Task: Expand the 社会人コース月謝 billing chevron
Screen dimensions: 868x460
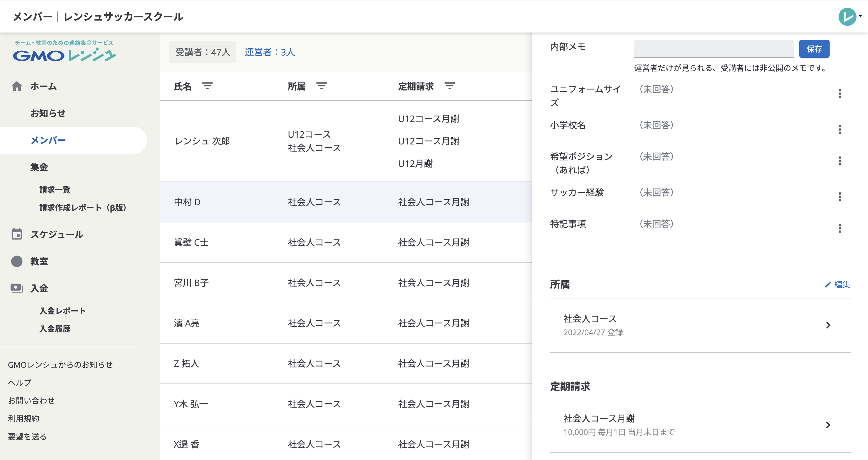Action: [x=828, y=425]
